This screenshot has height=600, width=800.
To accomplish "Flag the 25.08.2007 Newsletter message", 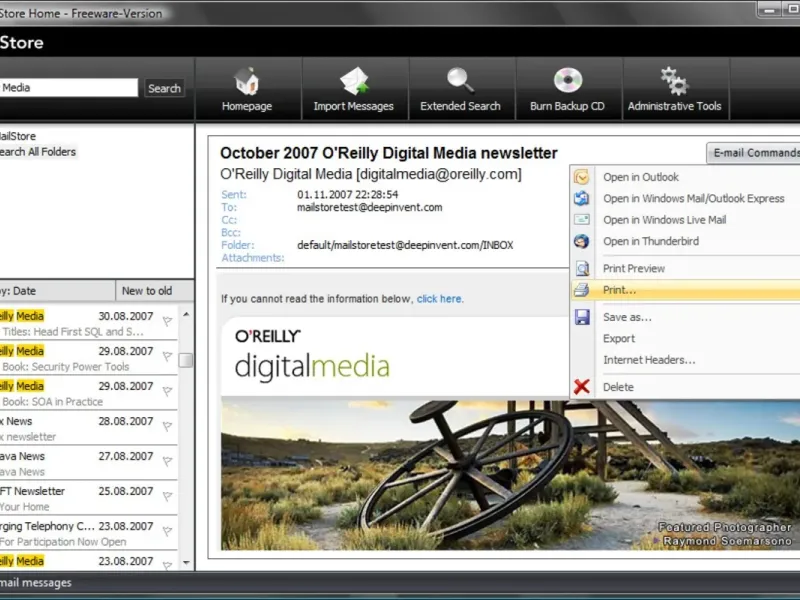I will [167, 496].
